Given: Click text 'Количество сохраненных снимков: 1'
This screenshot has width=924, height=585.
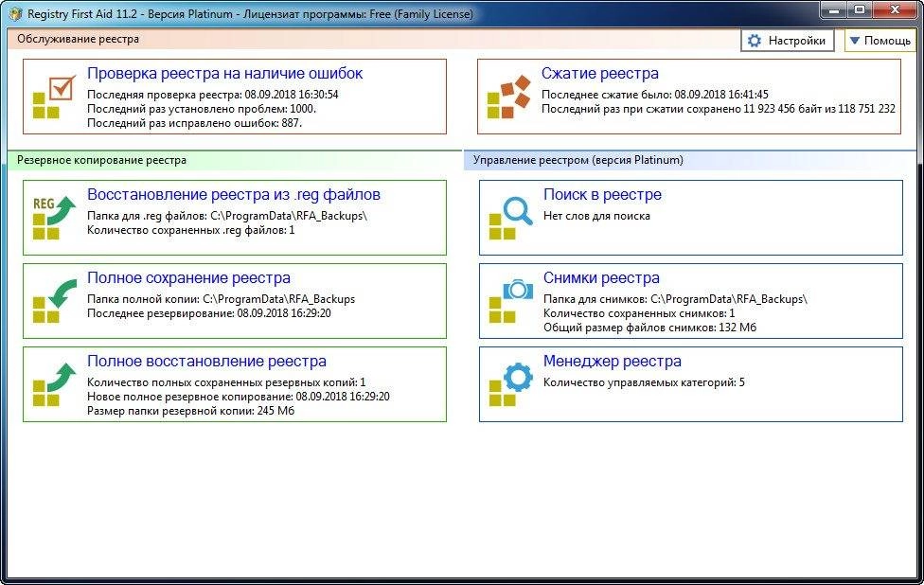Looking at the screenshot, I should (639, 313).
